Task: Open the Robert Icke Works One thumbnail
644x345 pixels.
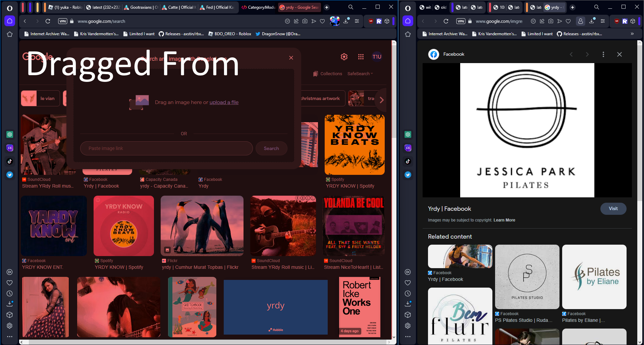Action: coord(359,307)
